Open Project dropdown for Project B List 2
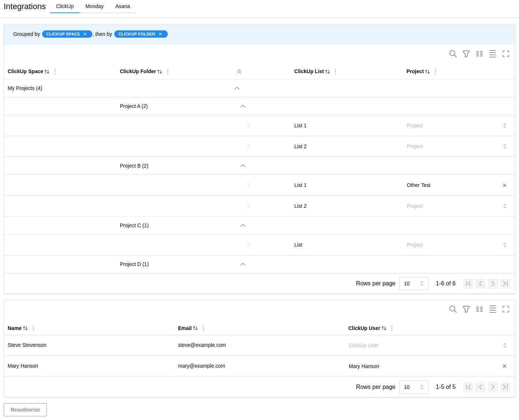 coord(457,206)
